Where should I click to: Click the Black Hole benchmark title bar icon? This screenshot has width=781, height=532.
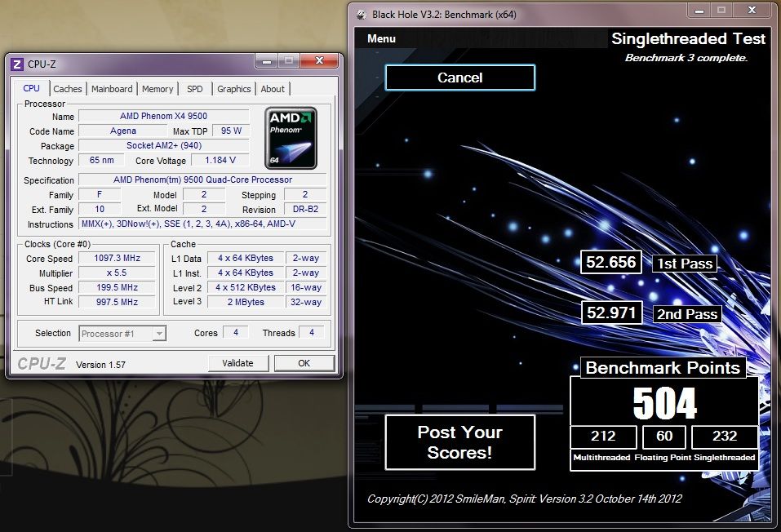click(x=361, y=15)
